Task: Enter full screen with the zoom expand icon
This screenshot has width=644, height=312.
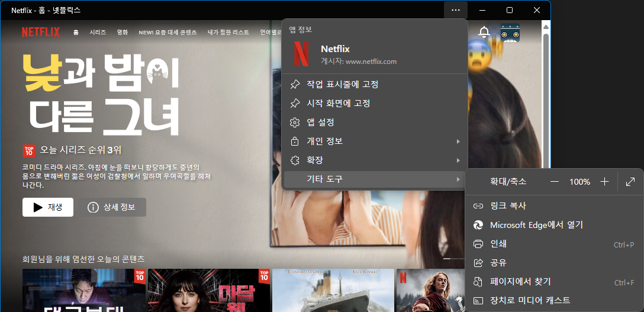Action: coord(630,182)
